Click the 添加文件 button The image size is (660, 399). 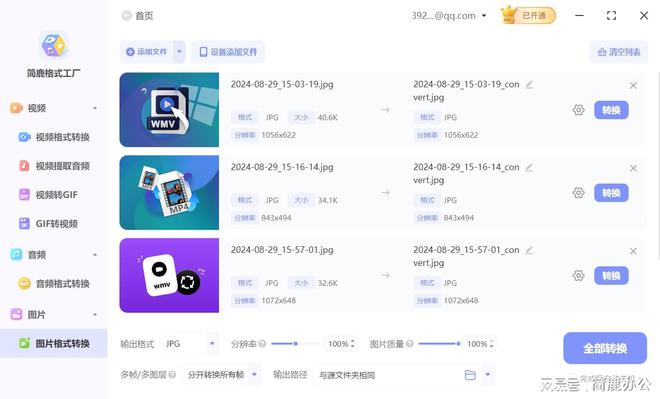click(x=147, y=52)
